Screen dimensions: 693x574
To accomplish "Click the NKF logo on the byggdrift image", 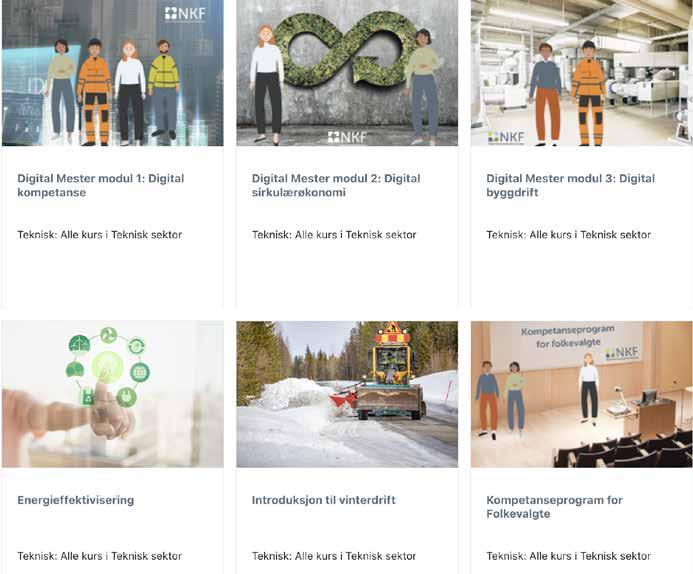I will click(x=506, y=137).
